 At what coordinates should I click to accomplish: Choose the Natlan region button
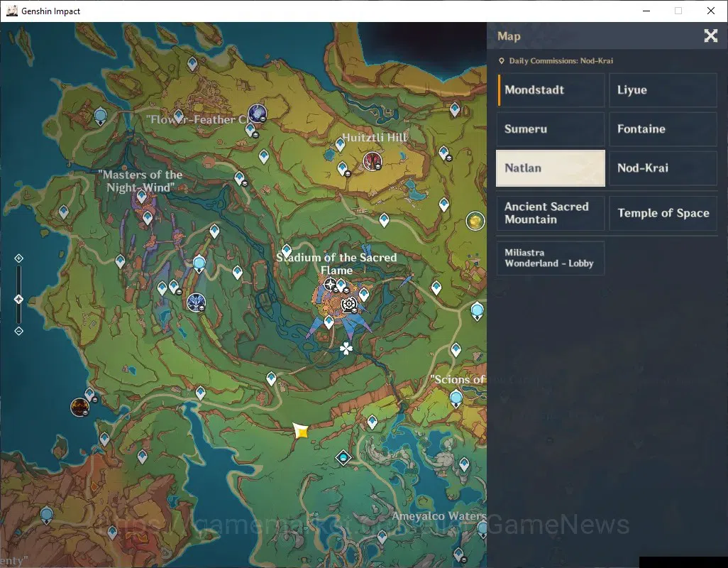551,168
